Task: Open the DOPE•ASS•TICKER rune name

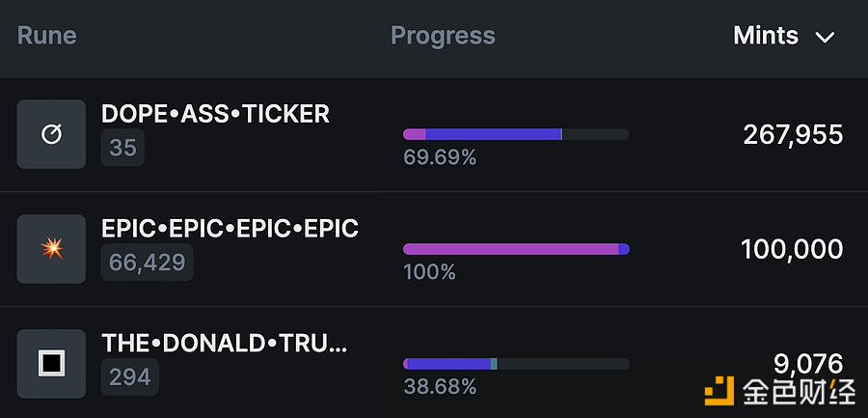Action: tap(215, 114)
